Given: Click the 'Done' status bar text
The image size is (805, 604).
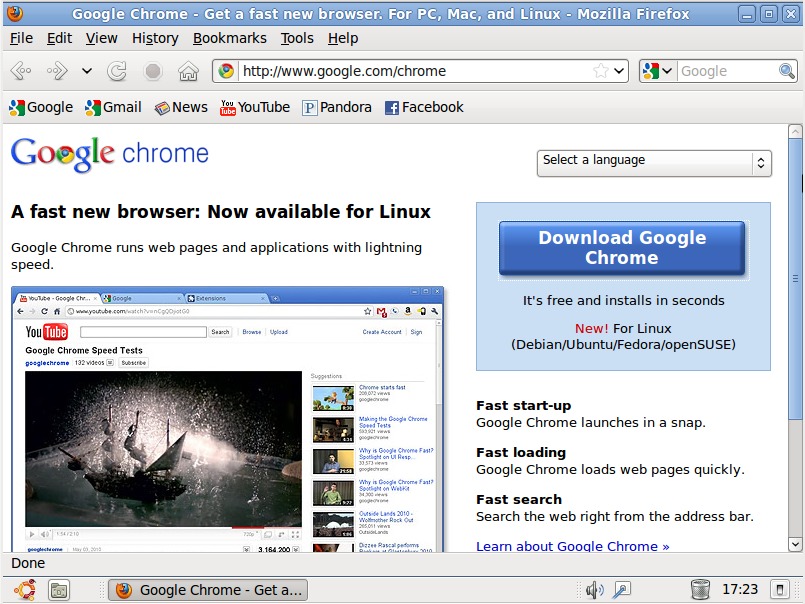Looking at the screenshot, I should (28, 563).
